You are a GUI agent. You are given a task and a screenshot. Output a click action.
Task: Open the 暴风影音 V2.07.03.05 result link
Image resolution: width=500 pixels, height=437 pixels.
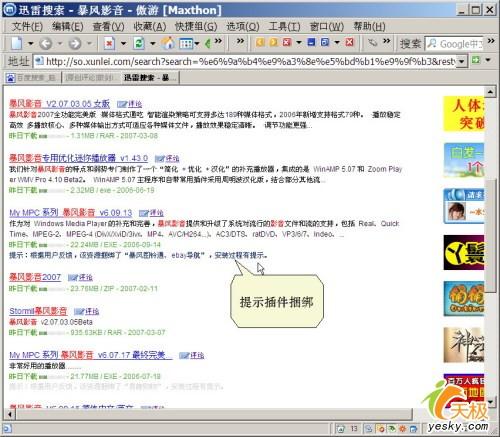coord(59,104)
